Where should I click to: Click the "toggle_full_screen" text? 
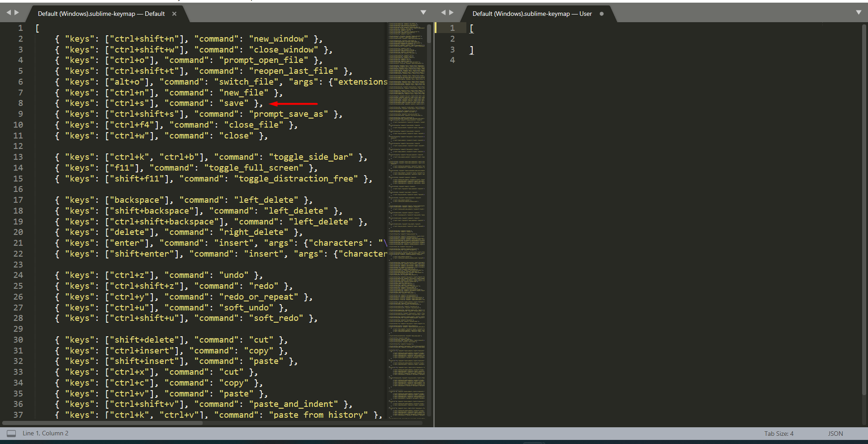(254, 168)
